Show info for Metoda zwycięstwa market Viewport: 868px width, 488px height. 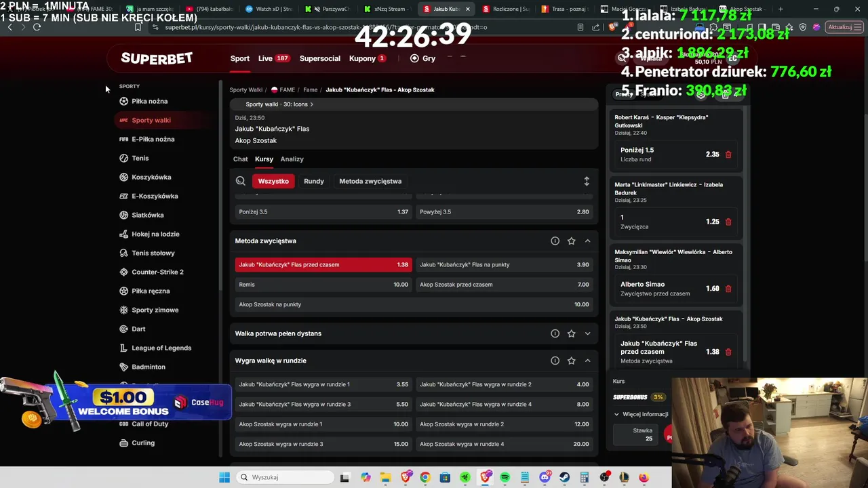click(555, 241)
